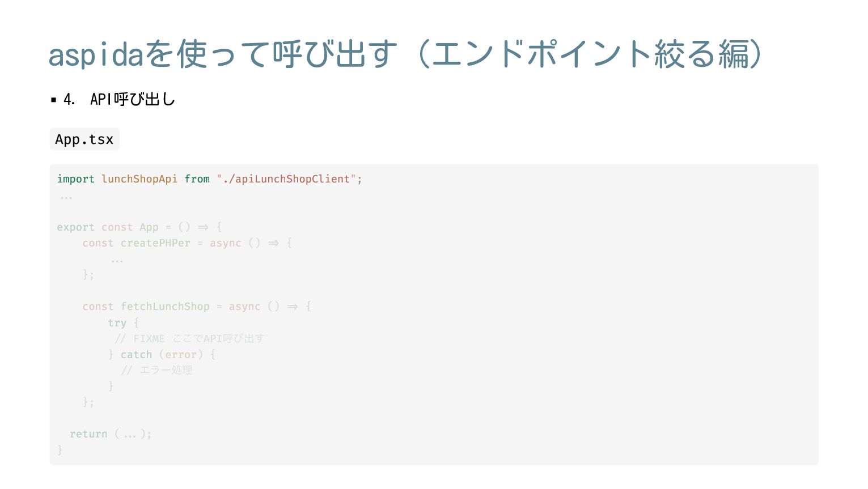Click the import keyword in code
868x489 pixels.
click(x=75, y=179)
